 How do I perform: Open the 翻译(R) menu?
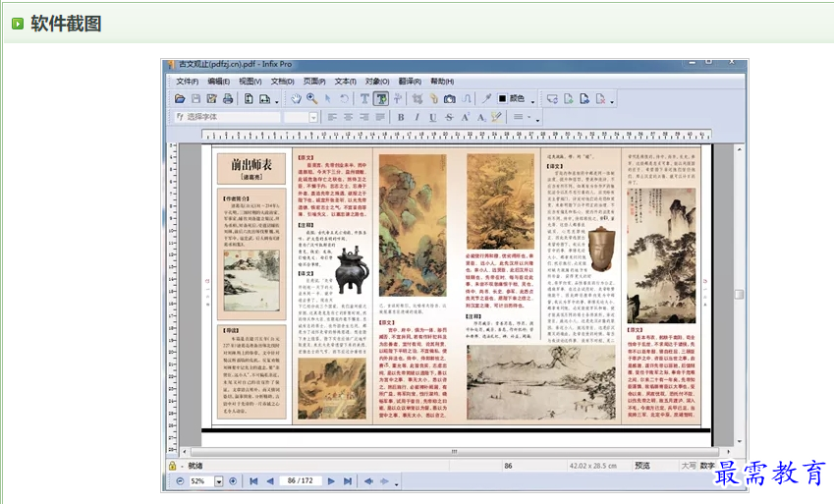click(410, 82)
